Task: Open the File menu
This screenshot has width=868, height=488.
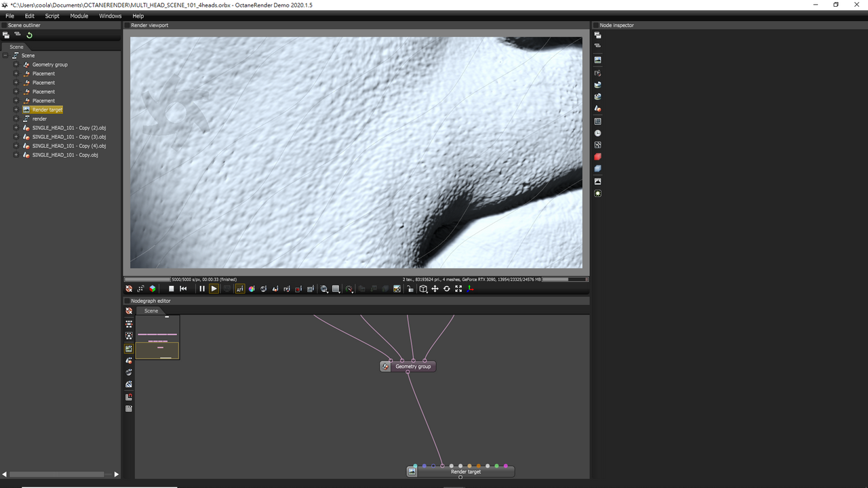Action: 9,16
